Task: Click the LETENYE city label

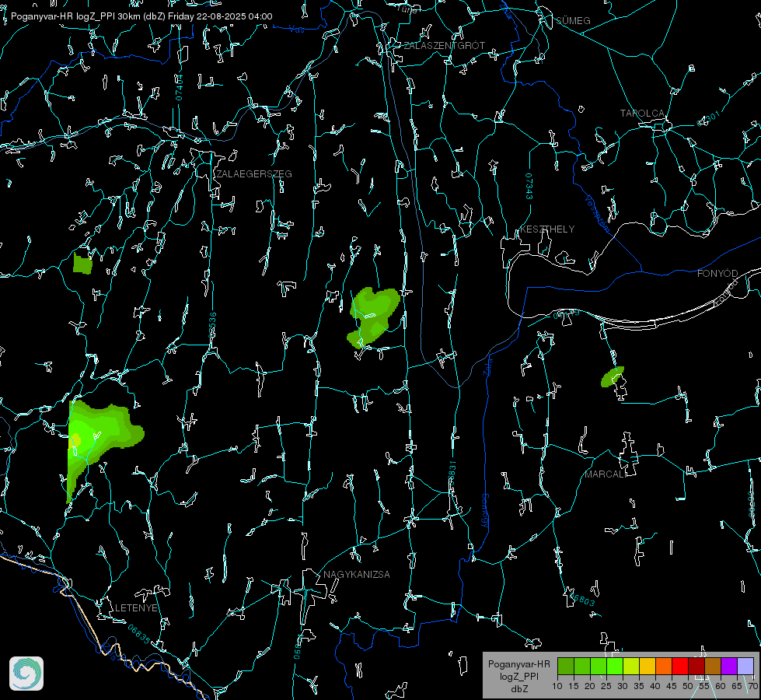Action: (136, 608)
